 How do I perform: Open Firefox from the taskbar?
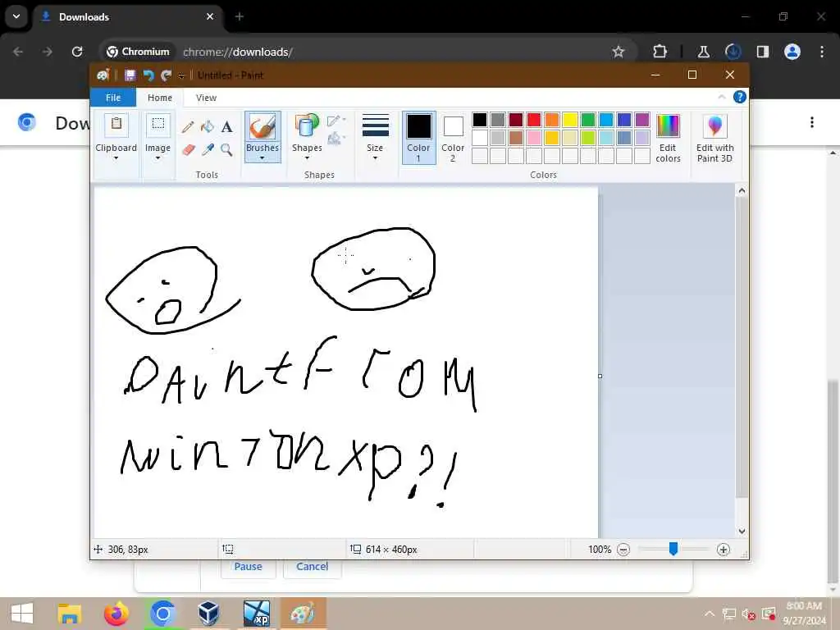(x=116, y=614)
